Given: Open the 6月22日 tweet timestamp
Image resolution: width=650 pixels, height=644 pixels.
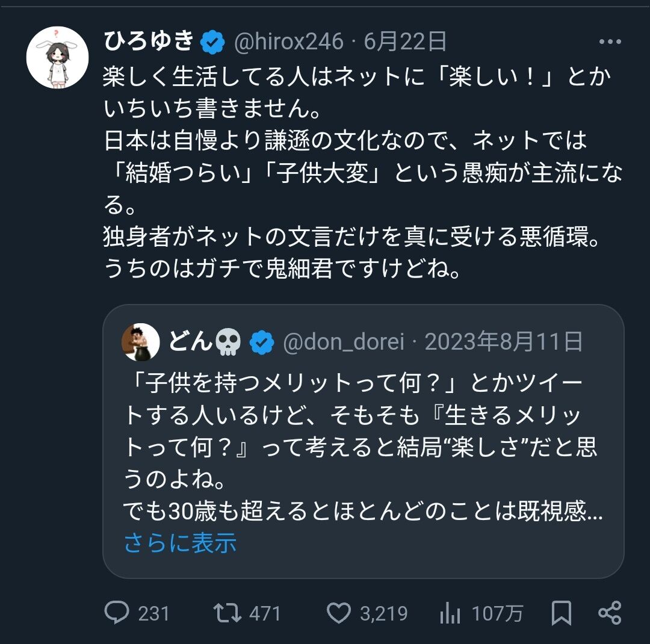Looking at the screenshot, I should click(x=405, y=42).
